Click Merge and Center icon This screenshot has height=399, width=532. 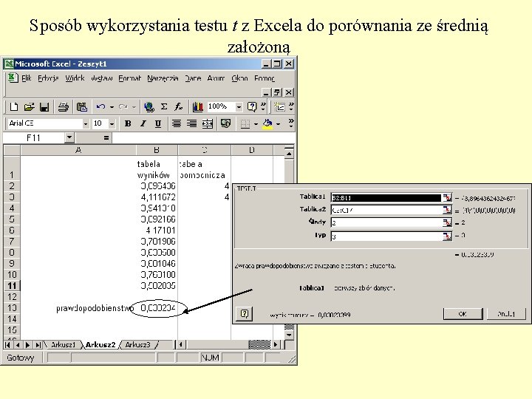click(208, 123)
